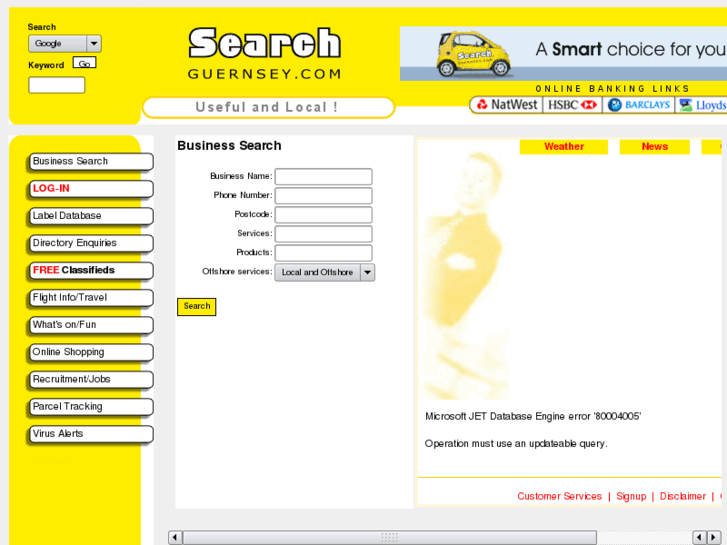Click the 'Business Search' page heading
Image resolution: width=727 pixels, height=545 pixels.
[229, 146]
